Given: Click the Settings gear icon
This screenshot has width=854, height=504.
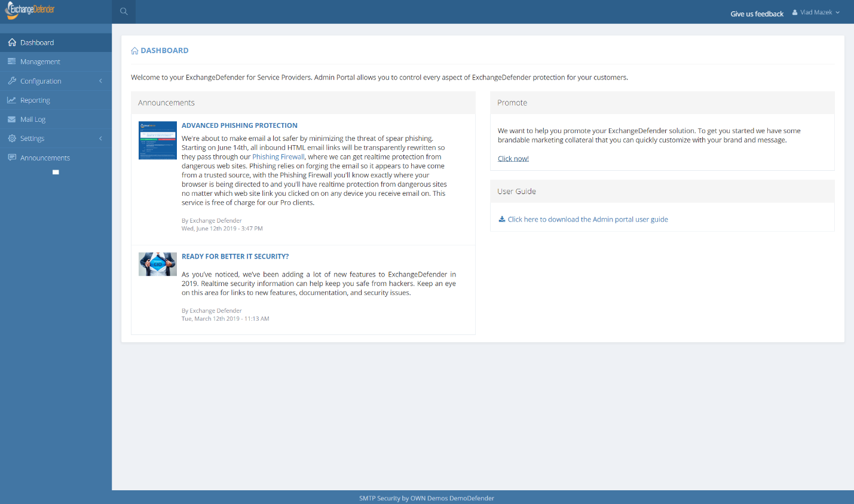Looking at the screenshot, I should (x=12, y=138).
